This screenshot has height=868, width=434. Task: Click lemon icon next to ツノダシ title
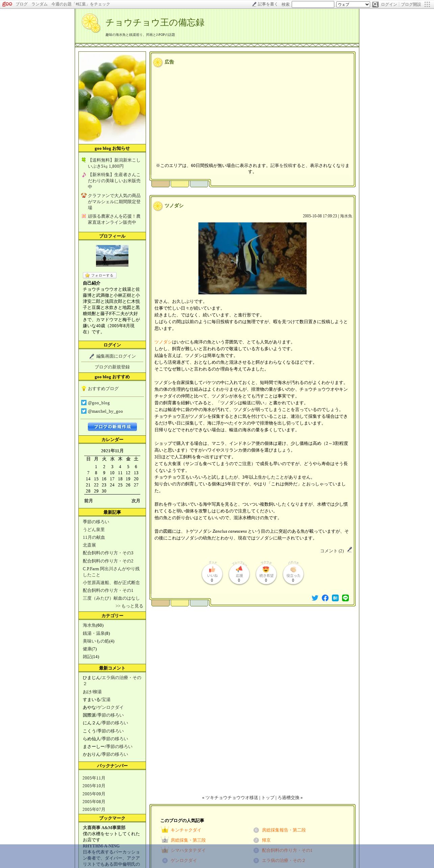tap(158, 206)
